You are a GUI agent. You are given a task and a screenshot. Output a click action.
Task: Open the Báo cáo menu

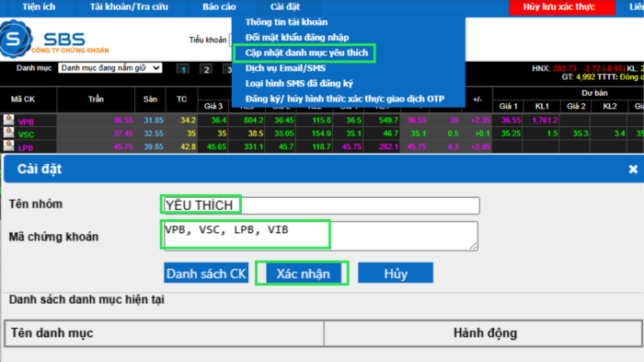[x=219, y=7]
